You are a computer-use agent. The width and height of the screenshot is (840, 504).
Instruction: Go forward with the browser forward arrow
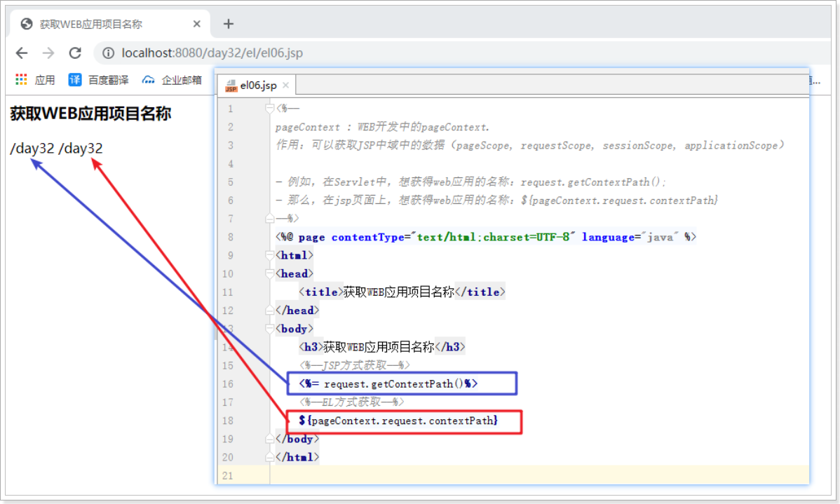point(48,53)
